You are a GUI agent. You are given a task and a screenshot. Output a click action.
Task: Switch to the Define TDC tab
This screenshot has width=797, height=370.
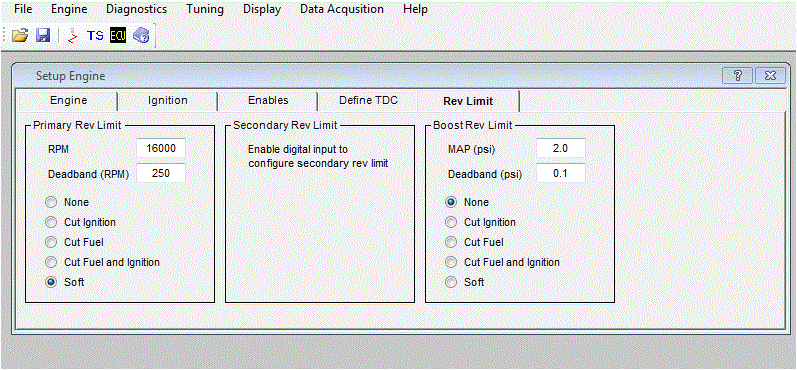click(x=368, y=101)
